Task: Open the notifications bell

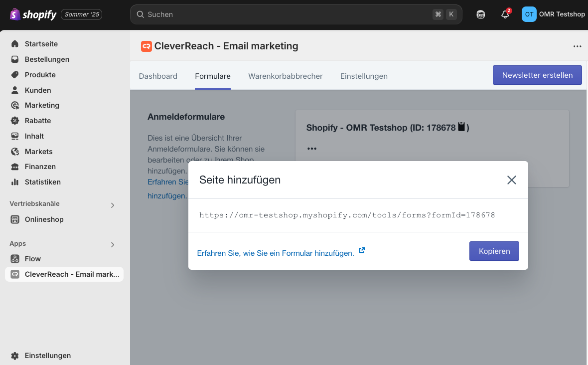Action: pos(505,14)
